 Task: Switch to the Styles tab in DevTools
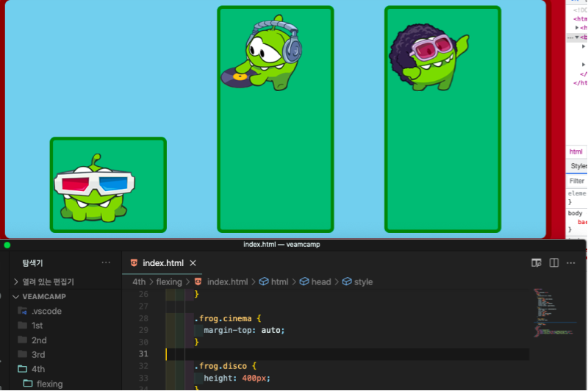[579, 165]
